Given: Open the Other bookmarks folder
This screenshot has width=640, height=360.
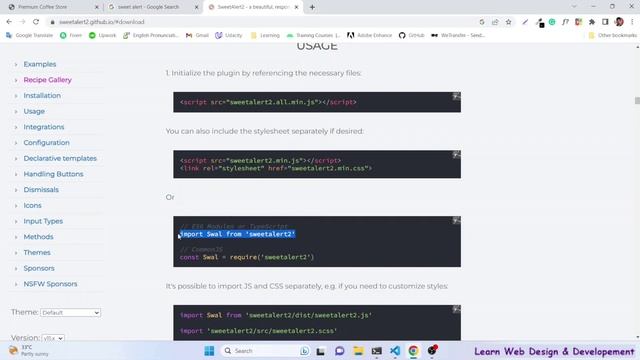Looking at the screenshot, I should (x=612, y=36).
